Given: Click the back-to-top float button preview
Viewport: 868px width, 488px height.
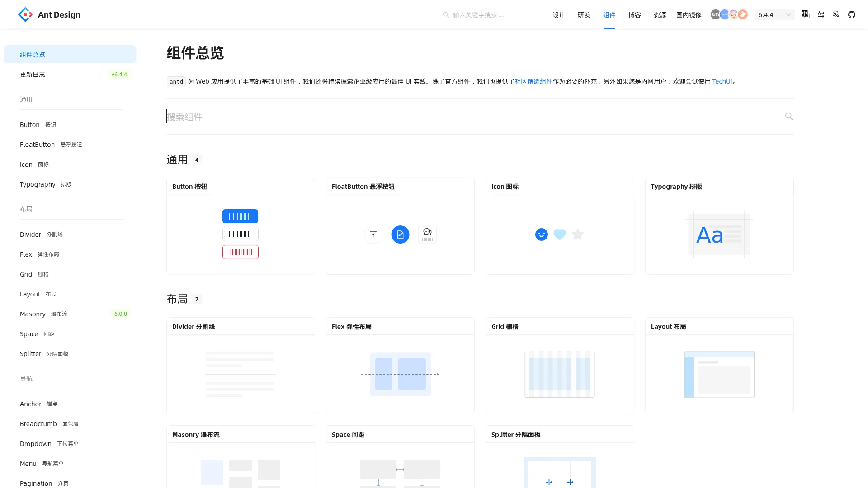Looking at the screenshot, I should [x=373, y=235].
